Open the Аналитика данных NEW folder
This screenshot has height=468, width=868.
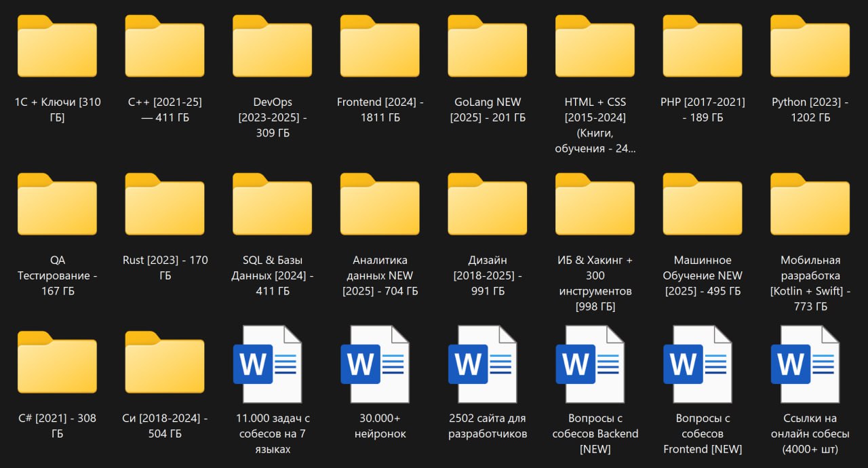click(x=380, y=204)
